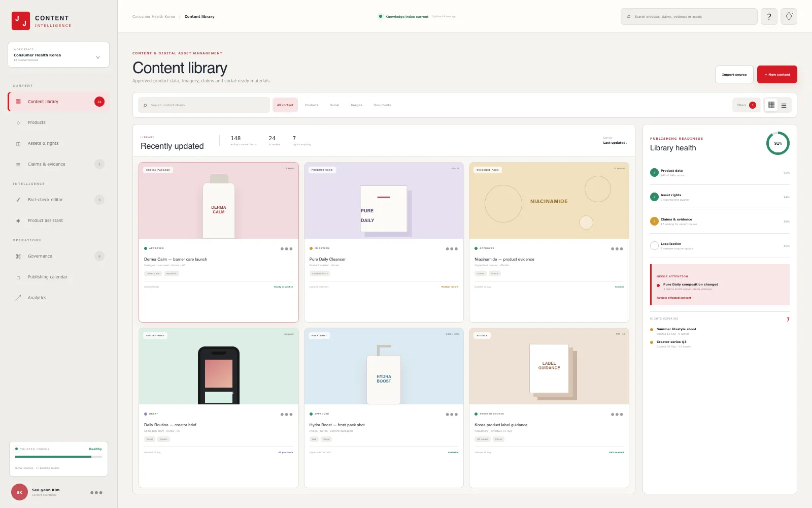Go to Consumer Health Korea breadcrumb
This screenshot has height=508, width=812.
pyautogui.click(x=153, y=17)
